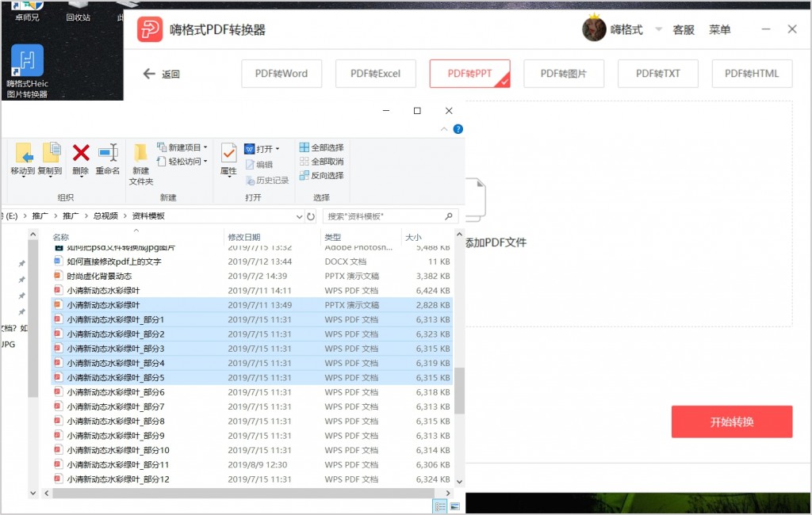
Task: Select the PDF转Word tab
Action: [282, 74]
